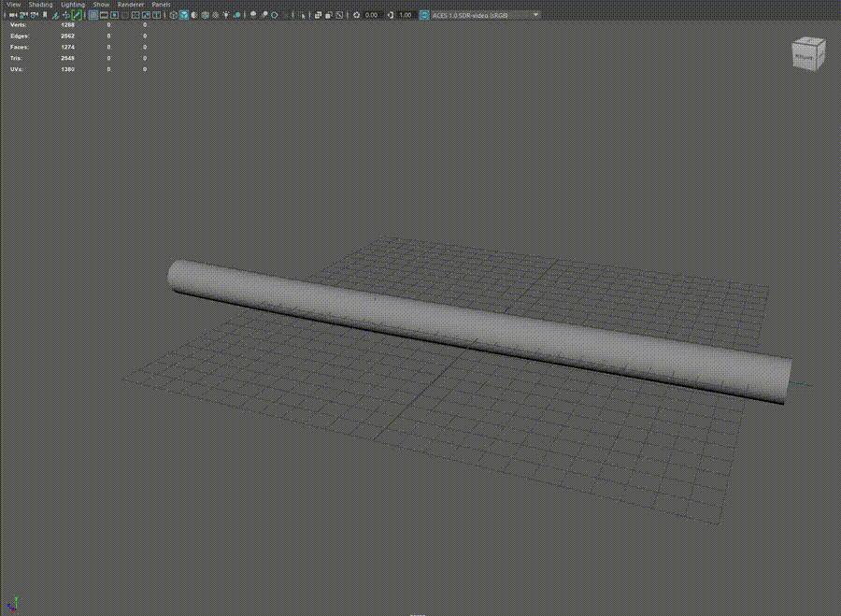Open the Lighting menu

[x=72, y=5]
